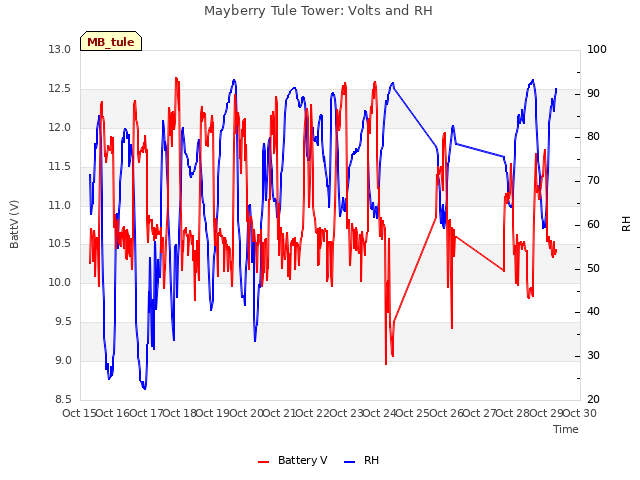Click the blue RH legend swatch
The image size is (640, 480).
click(x=350, y=462)
